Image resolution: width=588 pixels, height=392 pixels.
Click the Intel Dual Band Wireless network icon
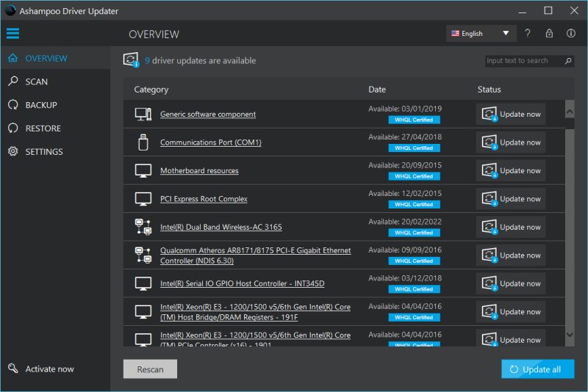click(x=143, y=227)
